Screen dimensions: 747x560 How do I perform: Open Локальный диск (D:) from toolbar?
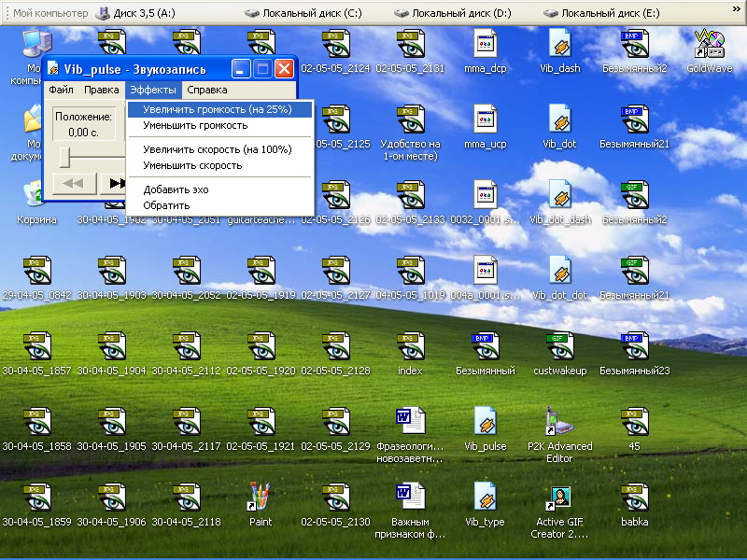[x=453, y=13]
